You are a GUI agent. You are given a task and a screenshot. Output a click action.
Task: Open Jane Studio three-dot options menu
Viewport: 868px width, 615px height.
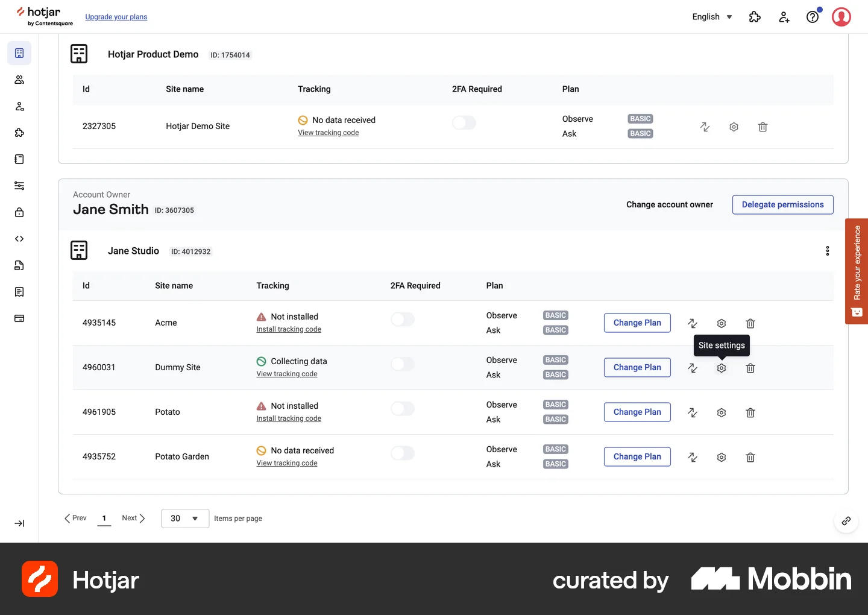click(x=827, y=251)
